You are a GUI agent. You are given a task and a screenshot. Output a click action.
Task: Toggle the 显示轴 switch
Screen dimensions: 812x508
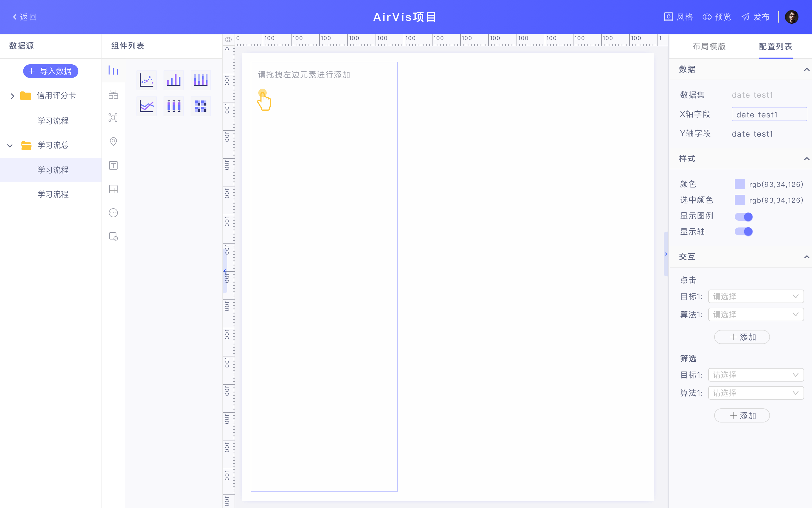tap(743, 231)
